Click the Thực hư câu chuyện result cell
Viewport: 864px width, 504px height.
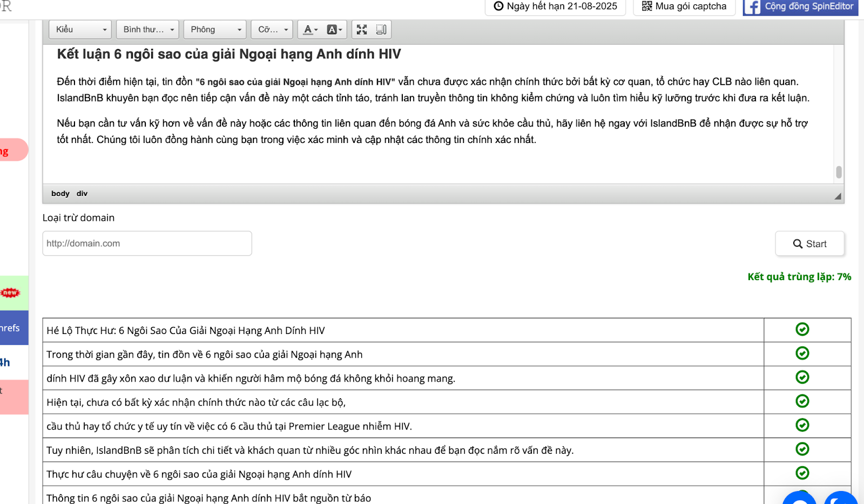(403, 474)
